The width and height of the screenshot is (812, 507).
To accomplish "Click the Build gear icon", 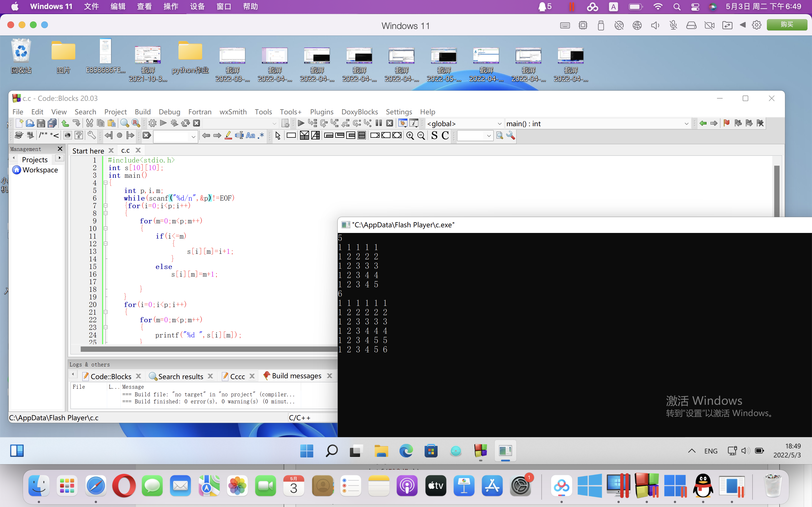I will (152, 123).
